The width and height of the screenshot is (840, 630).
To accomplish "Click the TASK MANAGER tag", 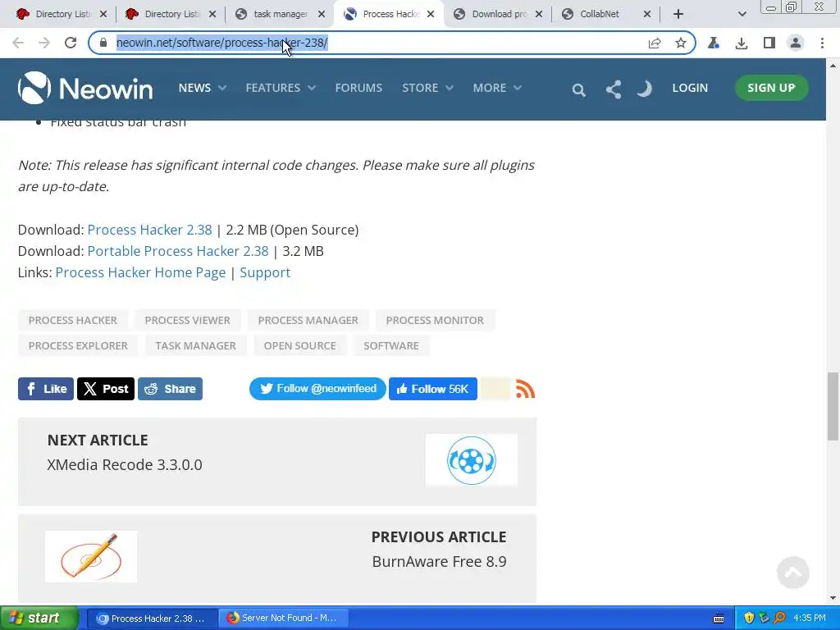I will click(x=195, y=346).
